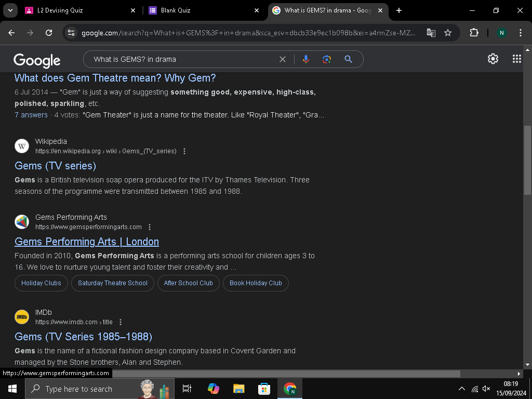Select the What is GEMS? in drama tab
The image size is (532, 399).
click(328, 10)
